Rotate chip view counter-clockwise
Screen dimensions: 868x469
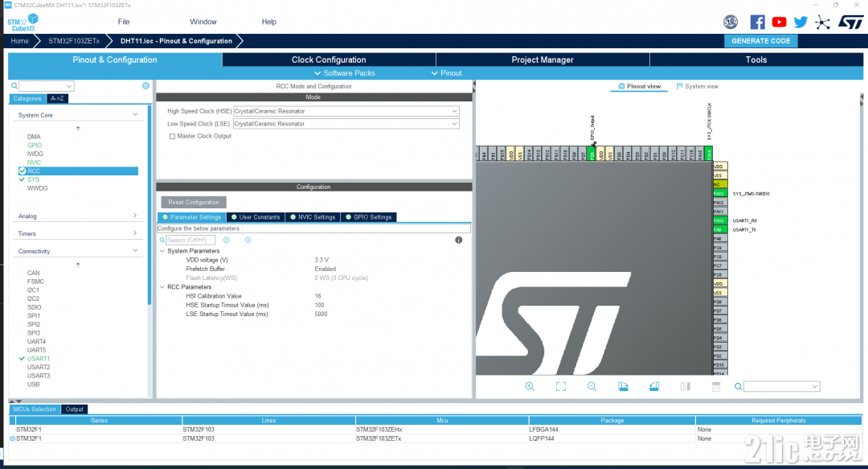(654, 386)
